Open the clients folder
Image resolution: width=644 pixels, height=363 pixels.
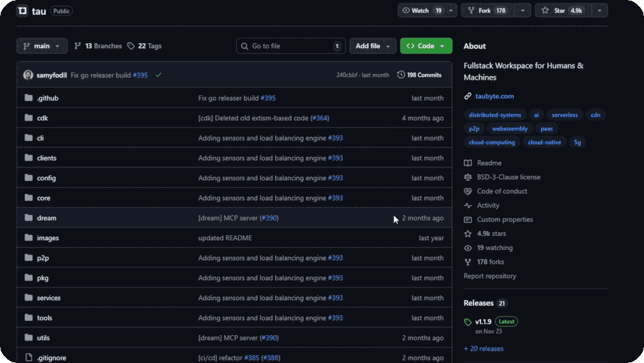(46, 158)
